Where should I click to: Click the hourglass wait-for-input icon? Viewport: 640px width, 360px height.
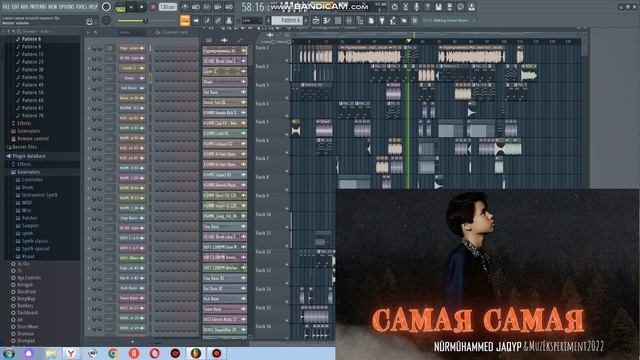[x=405, y=7]
